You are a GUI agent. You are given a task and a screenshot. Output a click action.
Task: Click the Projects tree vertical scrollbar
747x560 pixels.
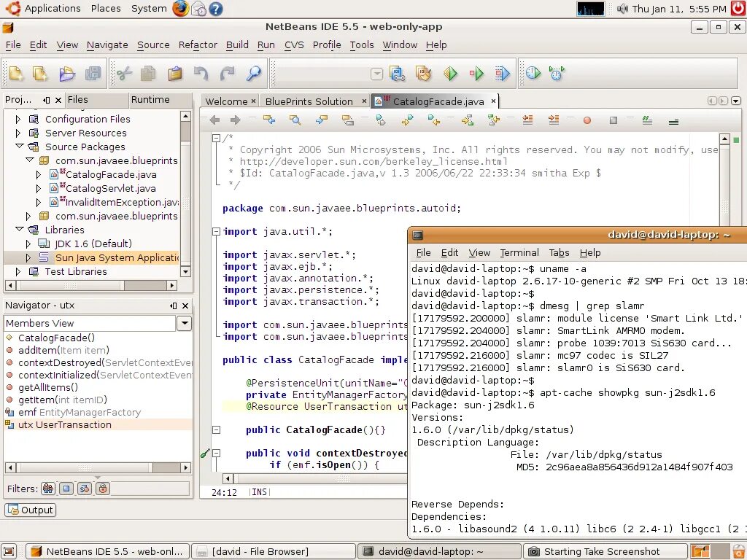click(x=185, y=194)
